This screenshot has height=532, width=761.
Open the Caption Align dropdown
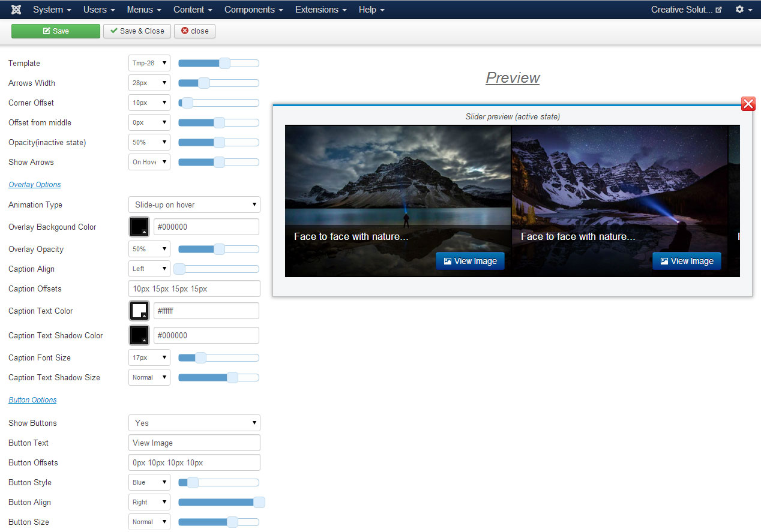pyautogui.click(x=149, y=269)
